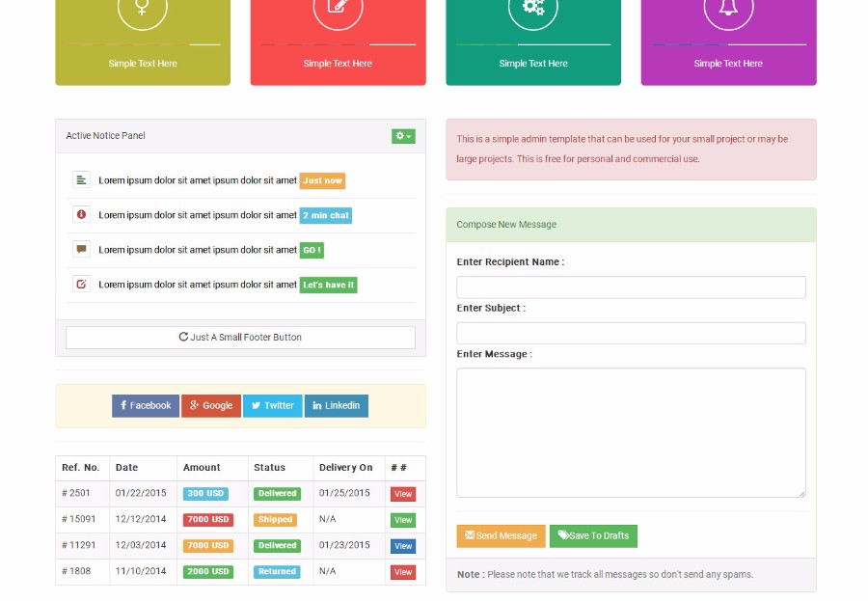Click the date 11/10/2014
This screenshot has height=601, width=868.
tap(141, 571)
